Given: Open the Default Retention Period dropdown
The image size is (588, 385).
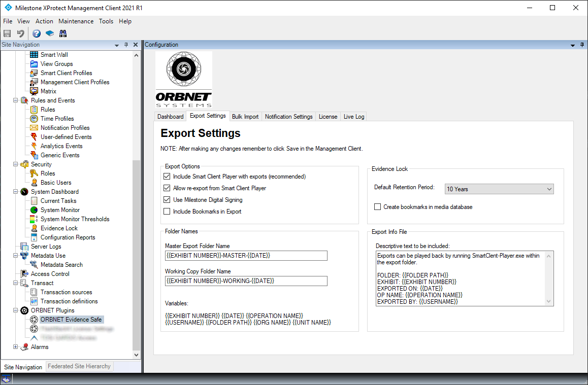Looking at the screenshot, I should click(x=499, y=189).
